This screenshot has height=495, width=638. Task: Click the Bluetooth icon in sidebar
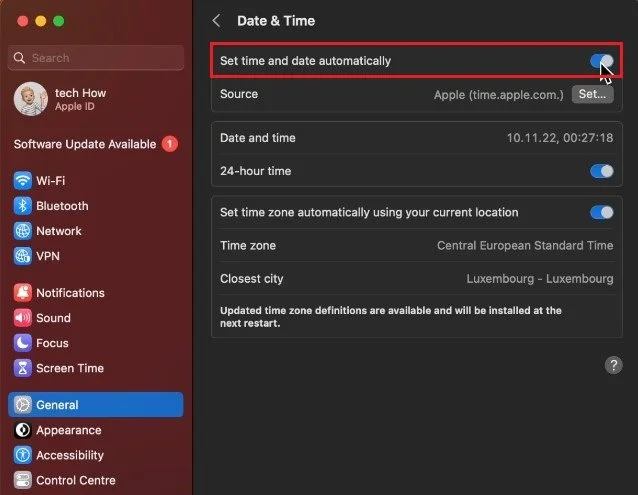coord(23,206)
